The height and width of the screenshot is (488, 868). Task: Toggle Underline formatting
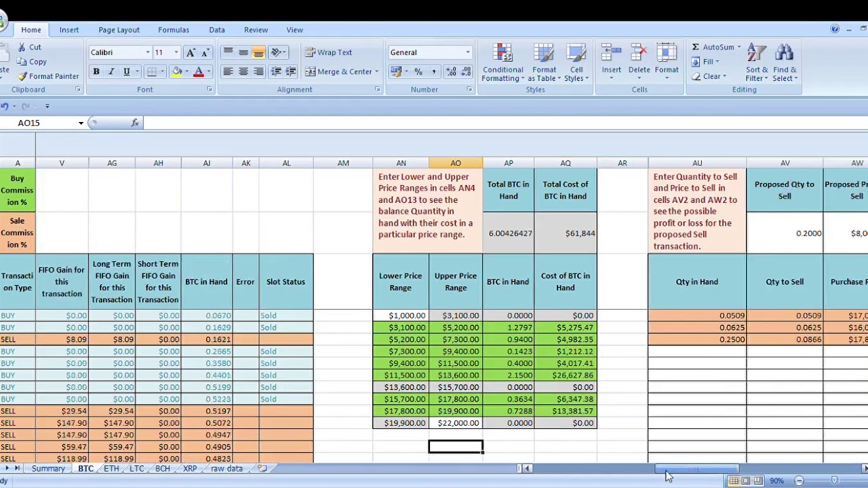coord(126,72)
